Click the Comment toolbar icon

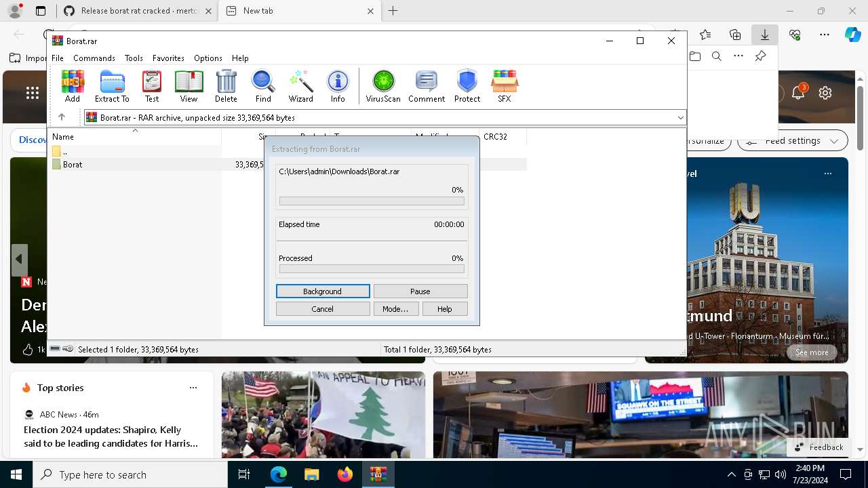tap(427, 86)
